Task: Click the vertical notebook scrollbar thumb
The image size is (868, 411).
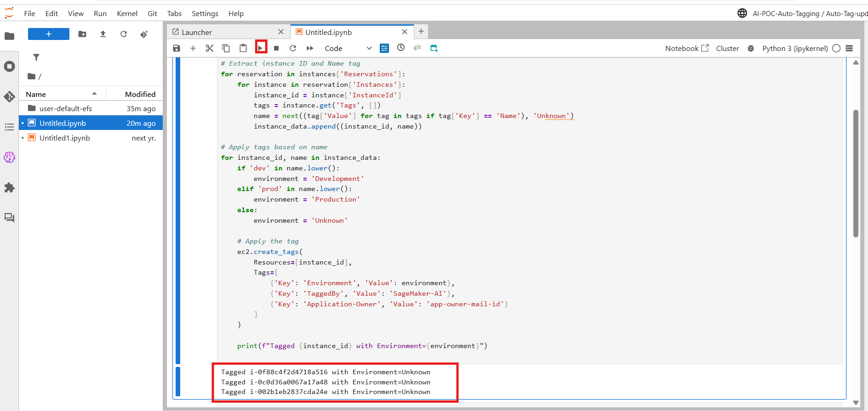Action: (x=856, y=174)
